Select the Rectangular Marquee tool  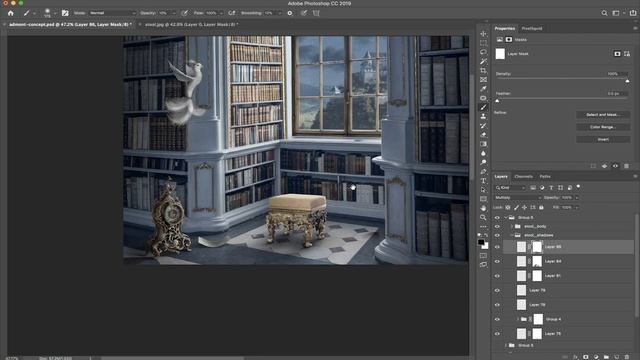483,43
